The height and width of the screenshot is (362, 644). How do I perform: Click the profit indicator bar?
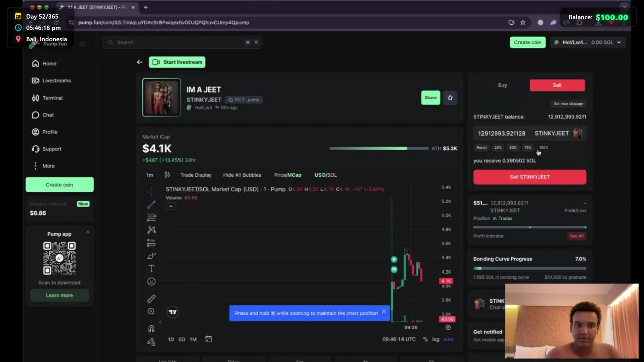[530, 227]
